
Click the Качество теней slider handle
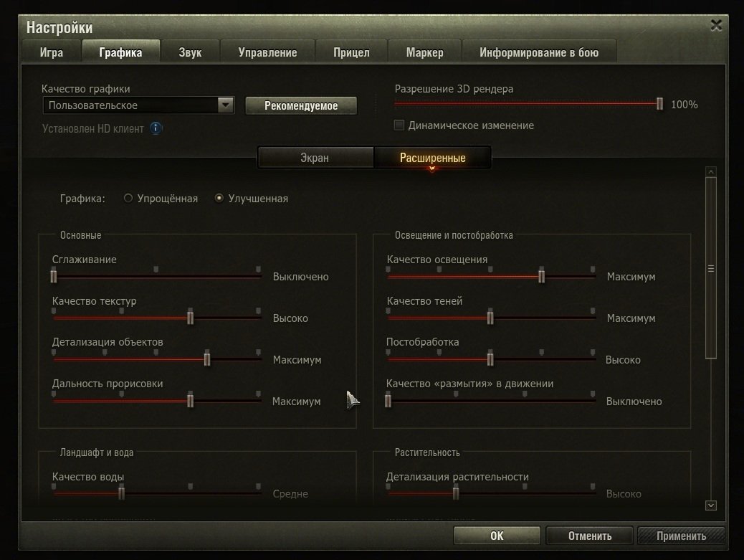490,318
